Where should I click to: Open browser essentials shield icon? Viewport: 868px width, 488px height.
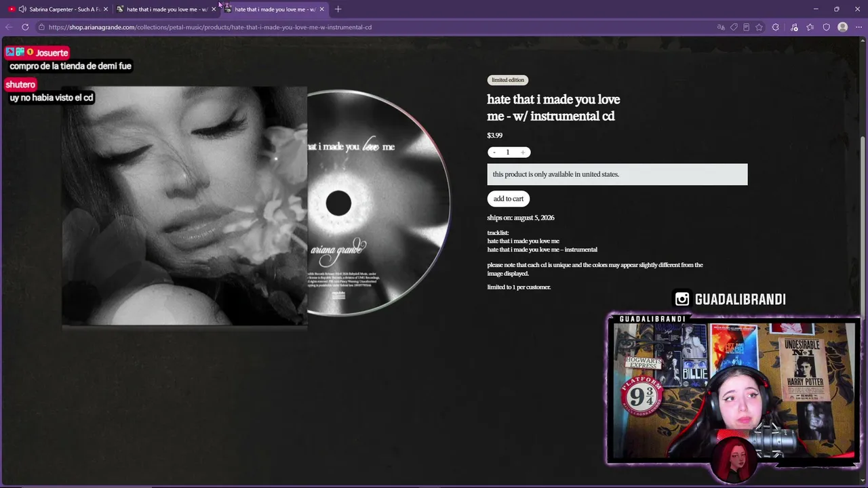(827, 27)
